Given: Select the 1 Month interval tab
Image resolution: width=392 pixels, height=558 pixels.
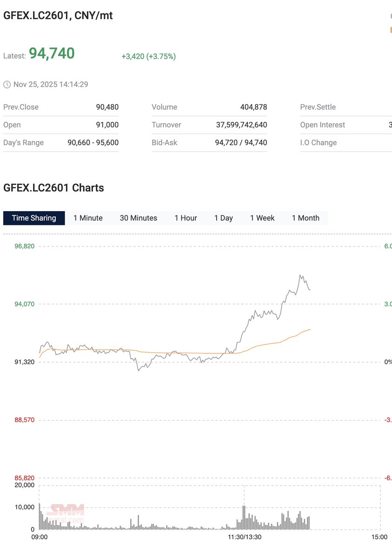Looking at the screenshot, I should (305, 218).
